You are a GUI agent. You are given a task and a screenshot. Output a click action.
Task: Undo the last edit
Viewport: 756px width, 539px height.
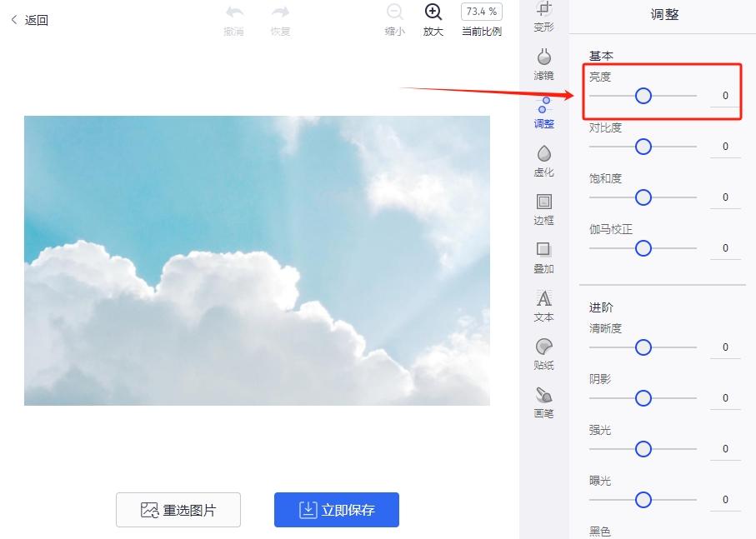pyautogui.click(x=234, y=18)
